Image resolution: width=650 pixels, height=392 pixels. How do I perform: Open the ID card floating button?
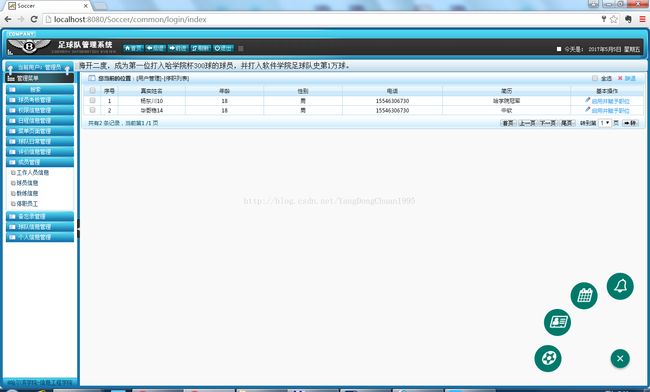(557, 322)
